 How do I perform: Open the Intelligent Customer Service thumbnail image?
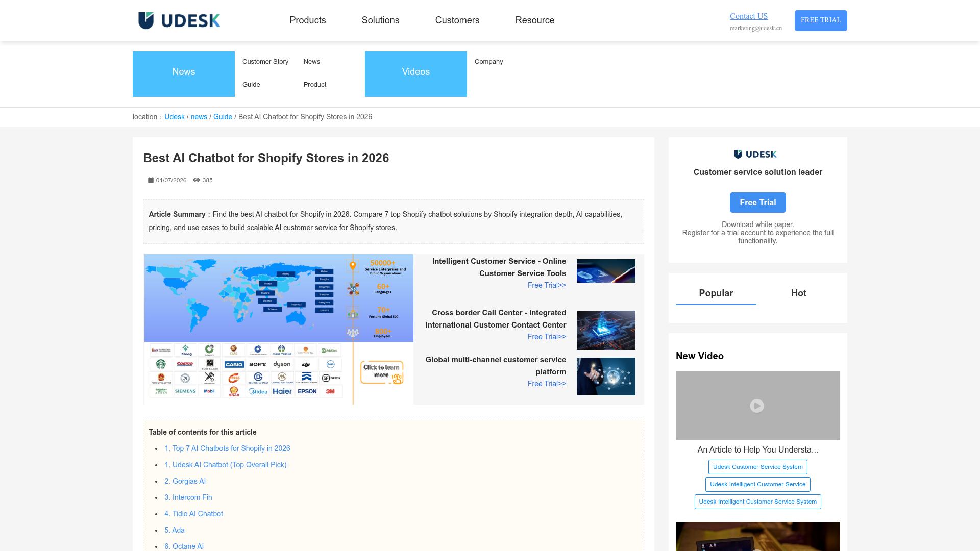click(606, 271)
